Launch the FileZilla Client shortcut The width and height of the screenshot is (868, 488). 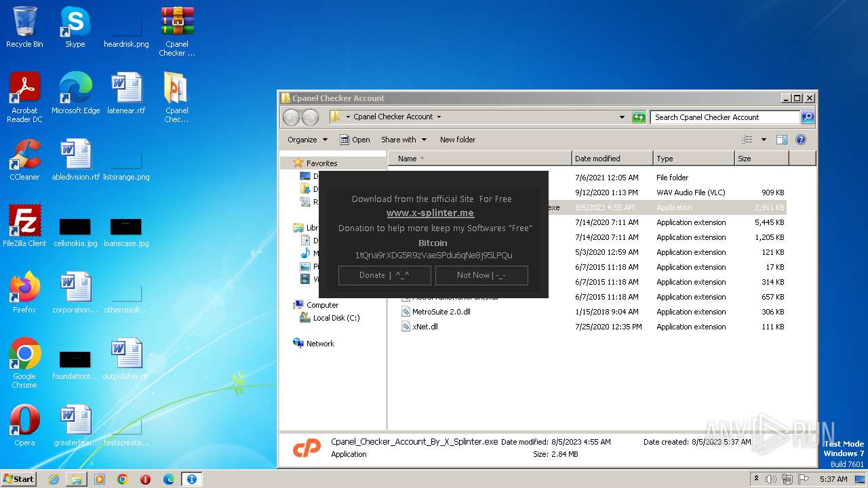24,226
